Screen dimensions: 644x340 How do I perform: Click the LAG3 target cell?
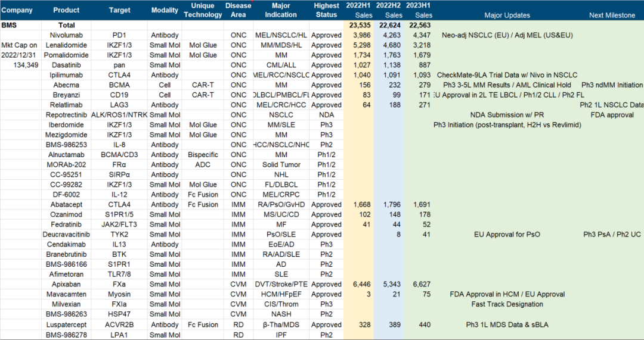click(x=119, y=105)
